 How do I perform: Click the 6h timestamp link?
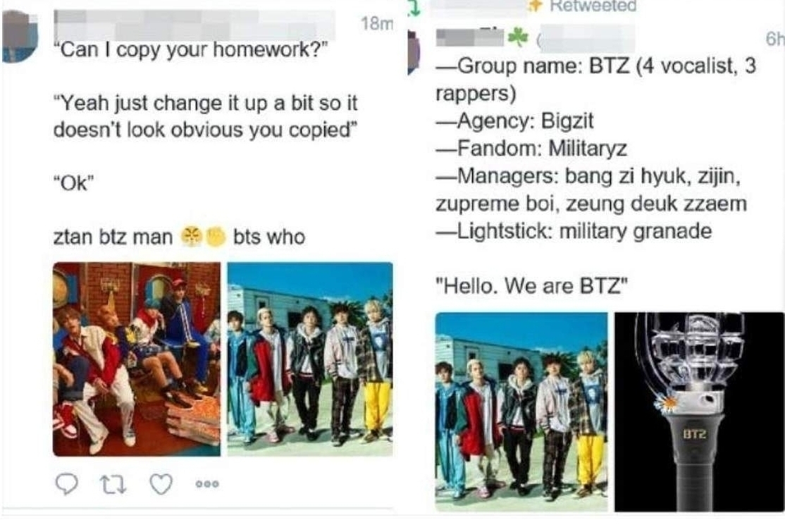pos(774,39)
